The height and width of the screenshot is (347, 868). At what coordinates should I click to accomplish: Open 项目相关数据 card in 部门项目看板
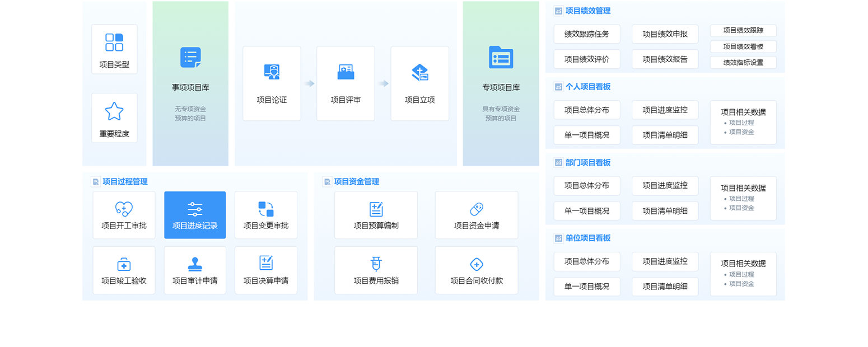(743, 199)
